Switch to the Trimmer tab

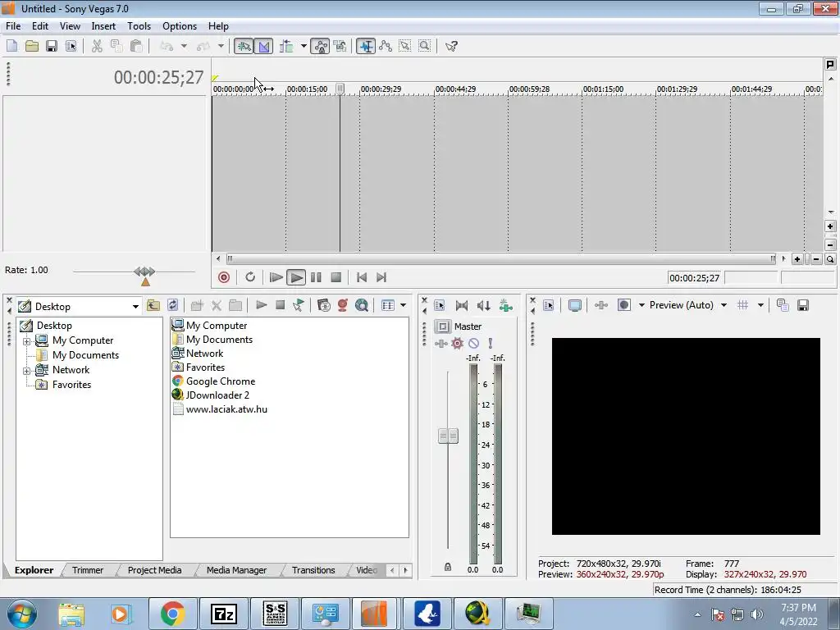[x=88, y=570]
